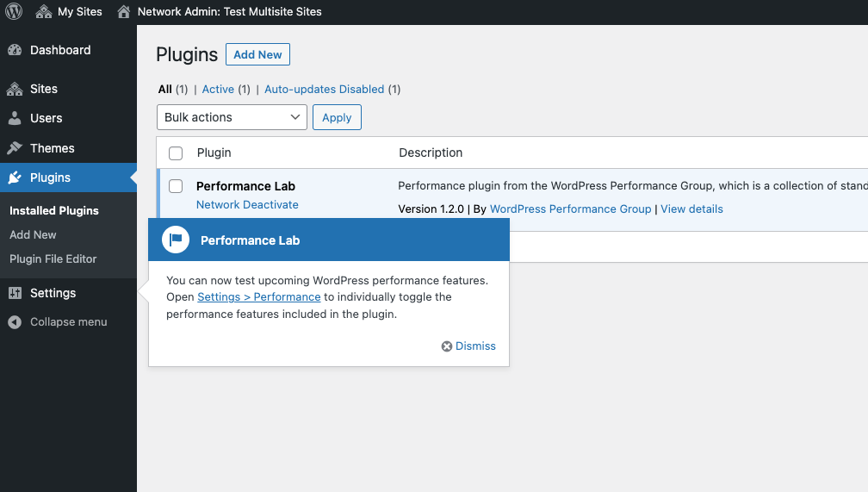Viewport: 868px width, 492px height.
Task: Filter plugins by Active
Action: [x=218, y=90]
